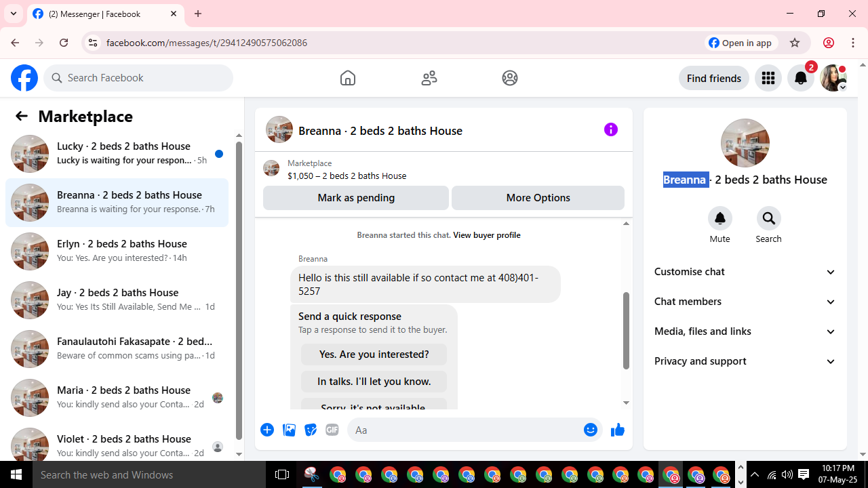The width and height of the screenshot is (868, 488).
Task: Open more actions plus icon
Action: 267,430
